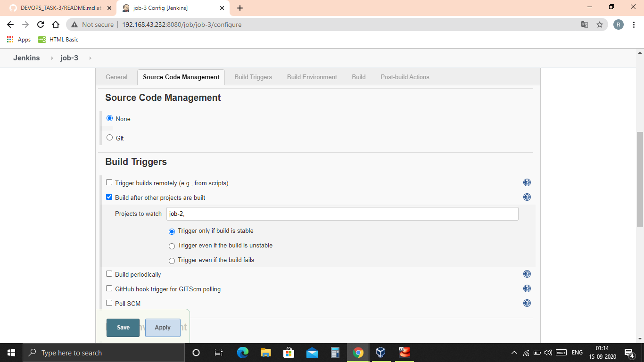This screenshot has height=362, width=644.
Task: Launch Microsoft Edge from taskbar
Action: coord(243,353)
